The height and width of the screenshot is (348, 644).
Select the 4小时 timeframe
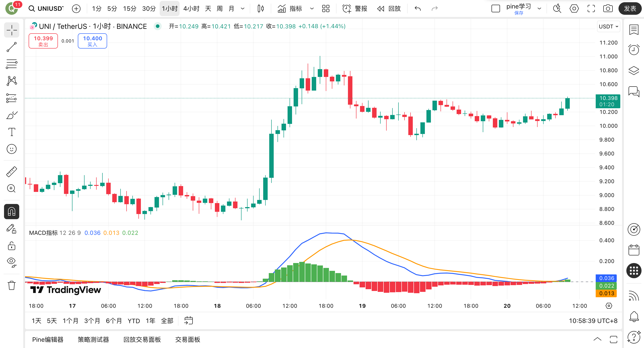pyautogui.click(x=191, y=8)
